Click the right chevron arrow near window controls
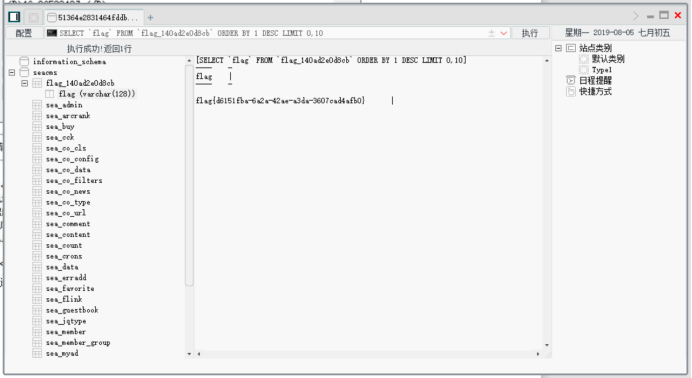 636,16
